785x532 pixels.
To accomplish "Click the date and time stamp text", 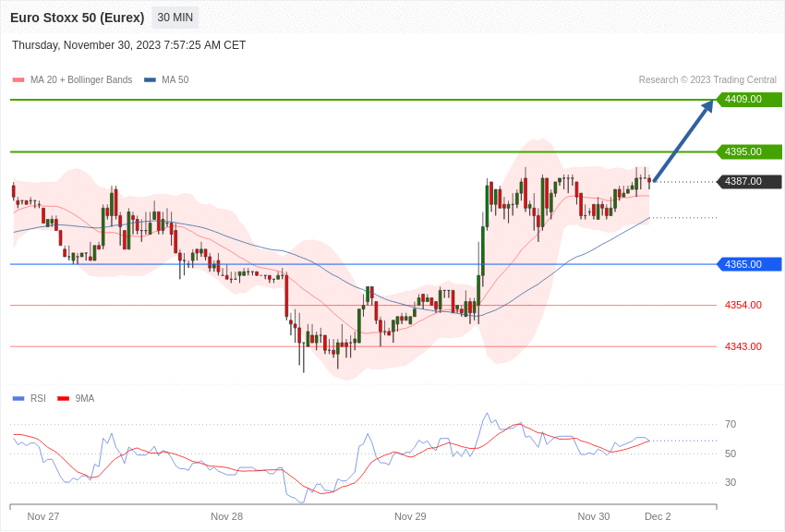I will pyautogui.click(x=128, y=45).
